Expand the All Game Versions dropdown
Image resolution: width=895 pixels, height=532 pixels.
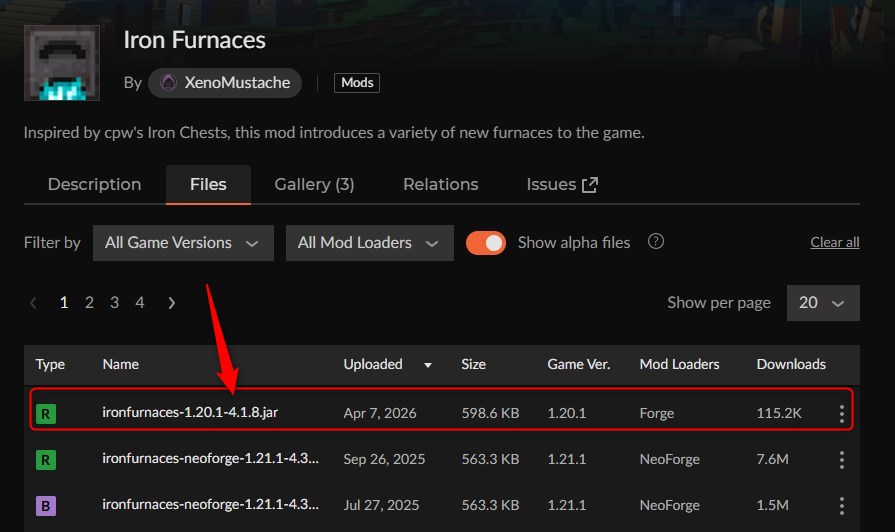183,243
